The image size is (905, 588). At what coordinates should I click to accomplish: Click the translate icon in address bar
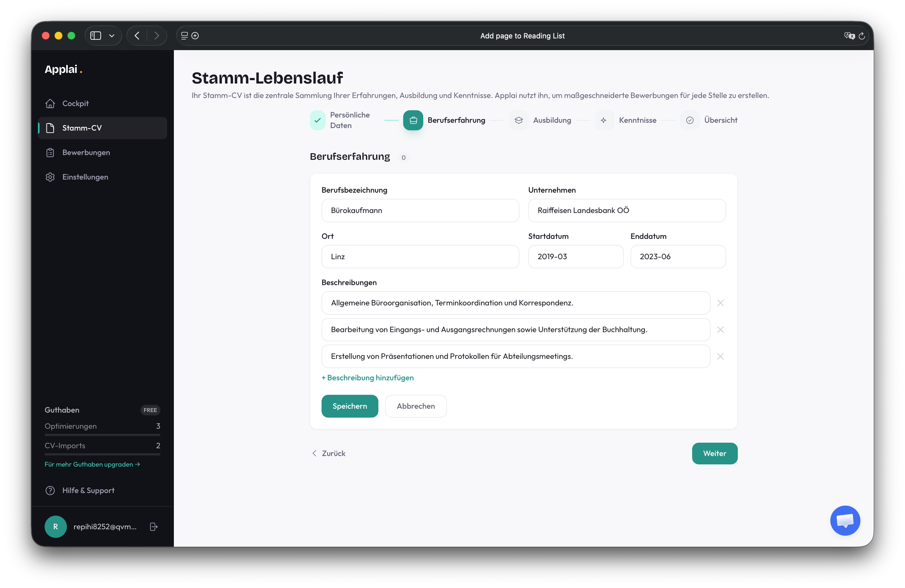pyautogui.click(x=849, y=36)
